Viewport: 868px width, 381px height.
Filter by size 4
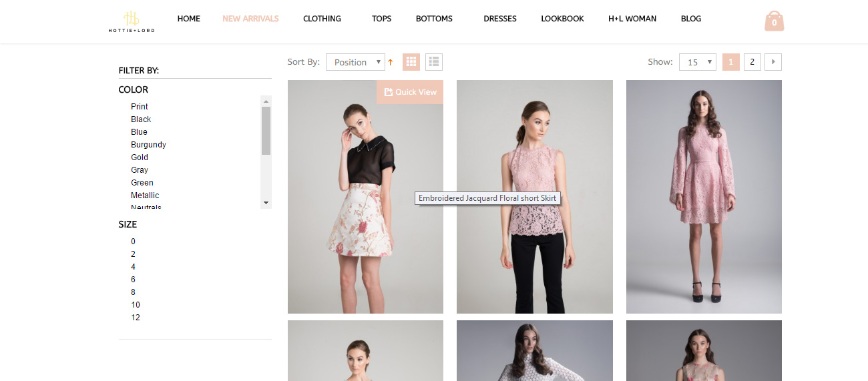coord(134,267)
